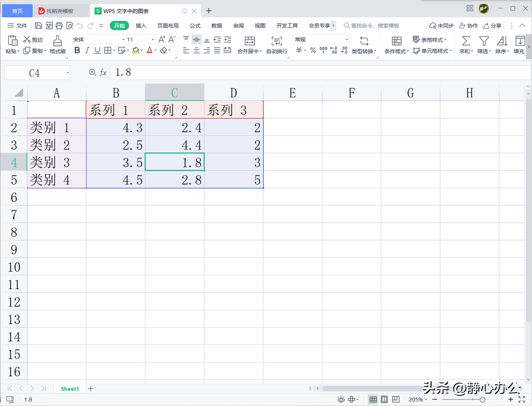Decrease font size with A- icon
532x406 pixels.
tap(172, 39)
